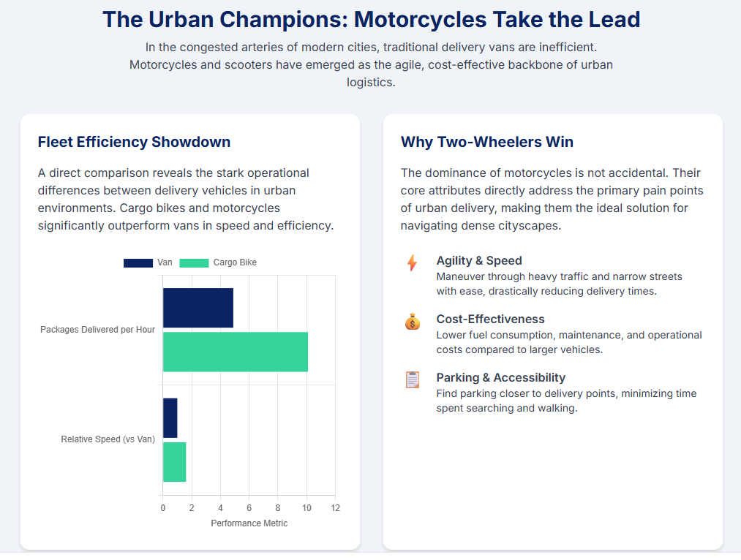Click the Why Two-Wheelers Win heading

487,142
